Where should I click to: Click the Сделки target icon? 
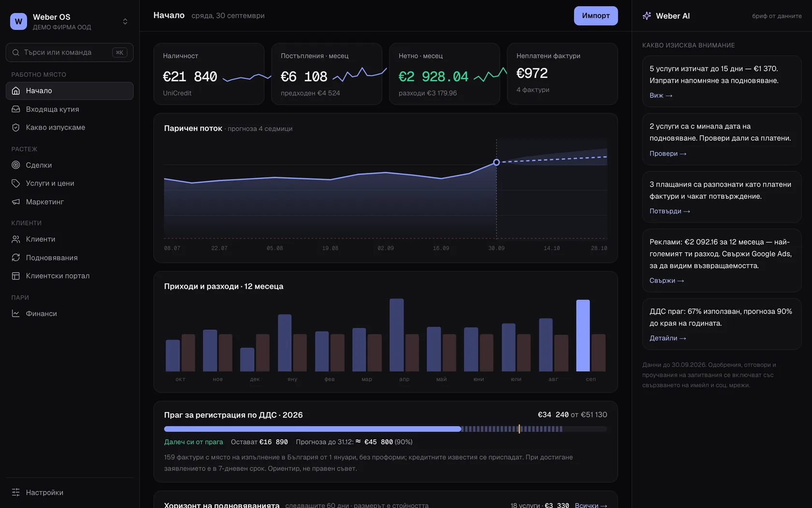click(x=16, y=165)
